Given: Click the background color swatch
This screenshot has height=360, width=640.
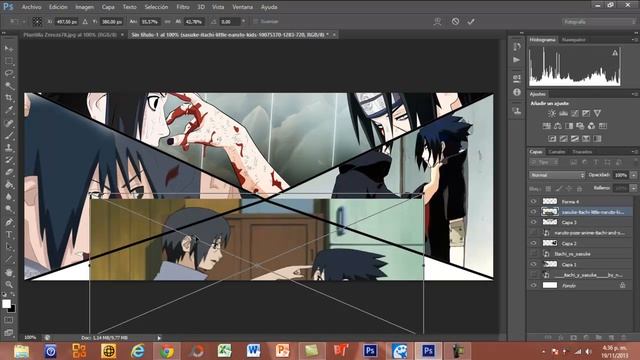Looking at the screenshot, I should 12,308.
